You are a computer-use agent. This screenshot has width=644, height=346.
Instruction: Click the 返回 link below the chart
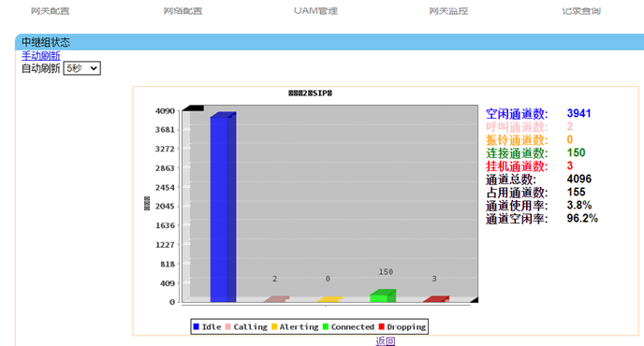point(386,341)
